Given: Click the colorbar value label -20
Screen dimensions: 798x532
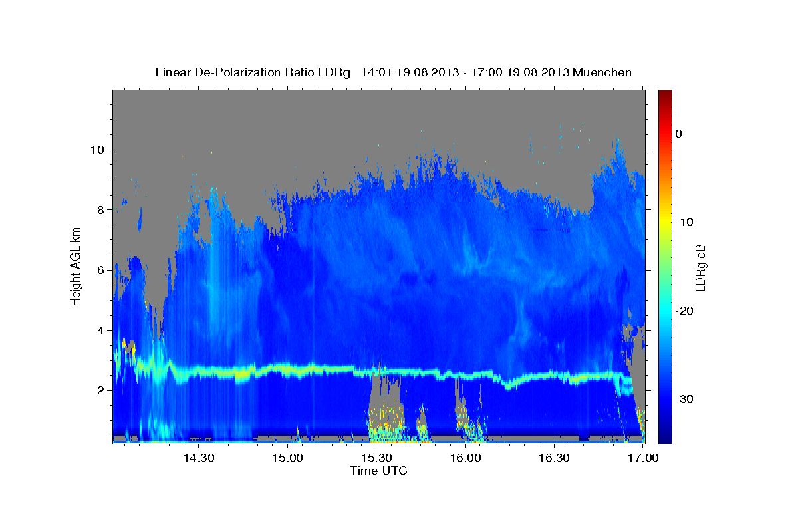Looking at the screenshot, I should [x=684, y=311].
